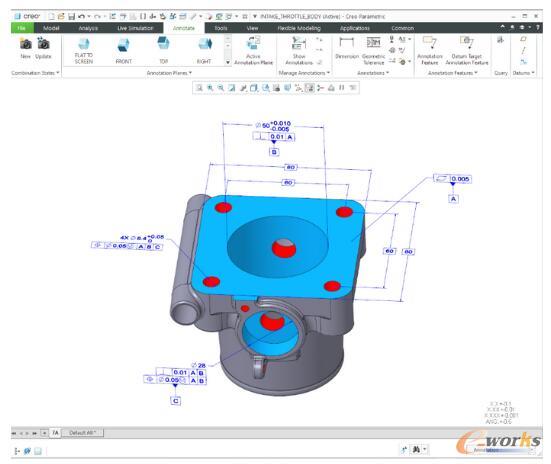Screen dimensions: 551x464
Task: Expand Annotation Features group dropdown
Action: [x=453, y=73]
